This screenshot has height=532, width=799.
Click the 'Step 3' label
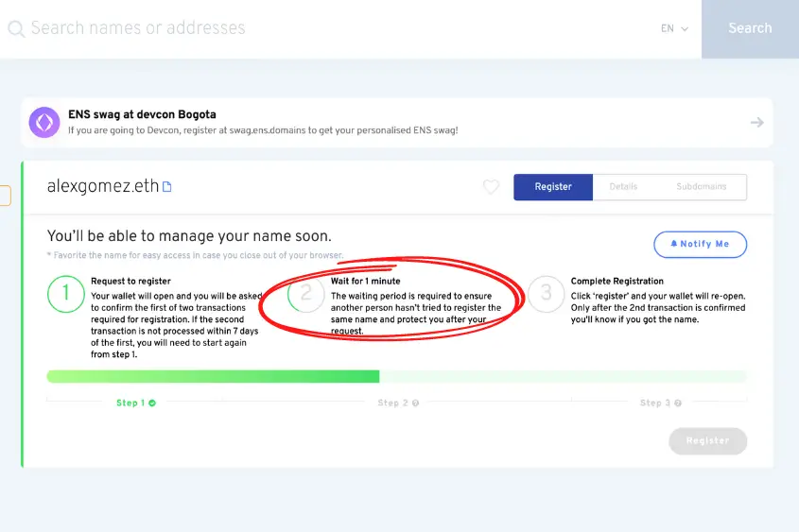coord(655,403)
